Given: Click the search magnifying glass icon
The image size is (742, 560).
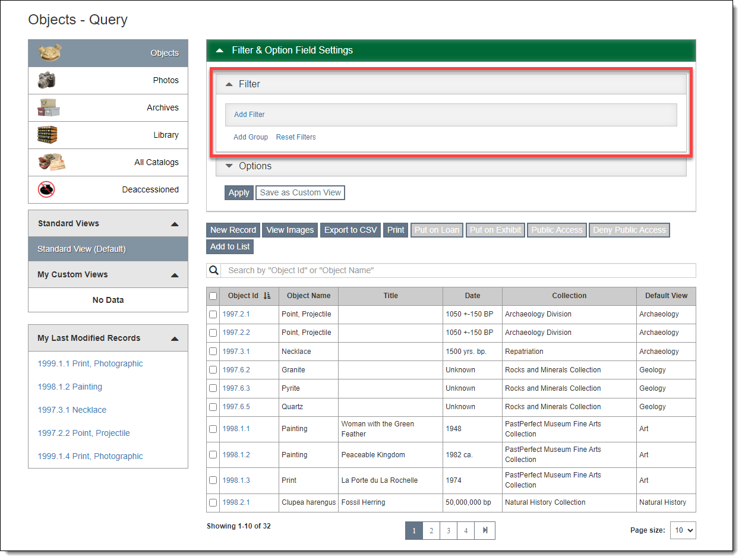Looking at the screenshot, I should coord(214,270).
